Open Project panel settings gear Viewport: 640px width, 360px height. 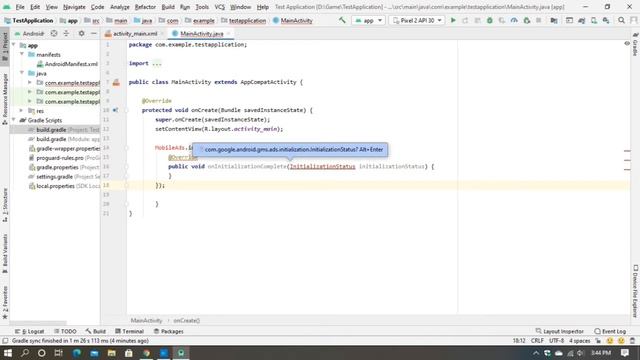82,33
